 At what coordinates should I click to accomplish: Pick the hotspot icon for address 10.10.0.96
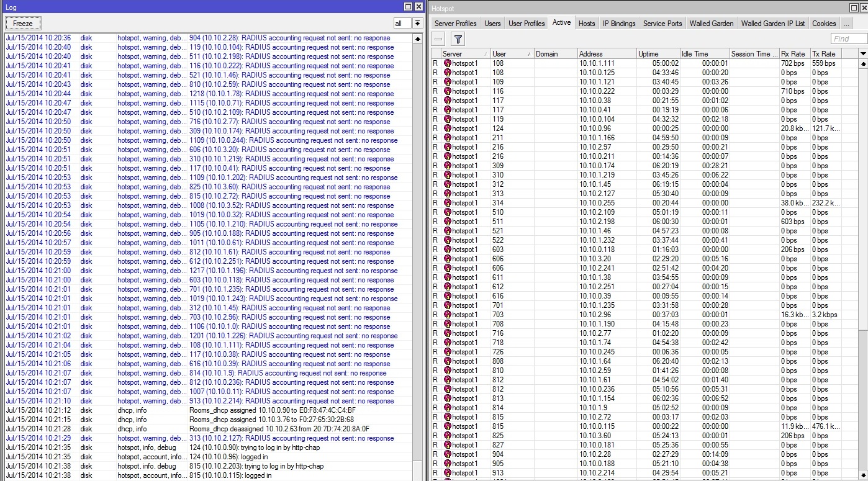coord(448,128)
